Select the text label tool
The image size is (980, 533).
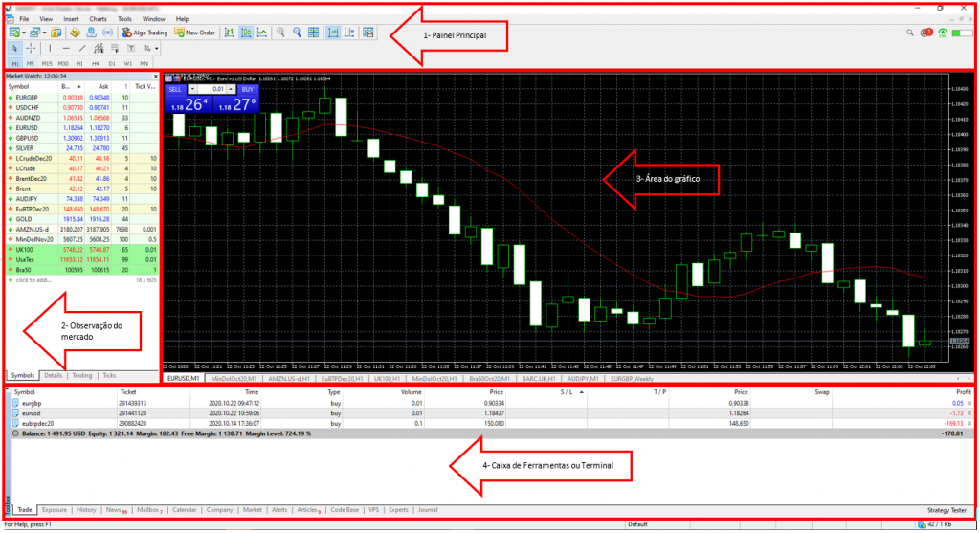[x=131, y=48]
